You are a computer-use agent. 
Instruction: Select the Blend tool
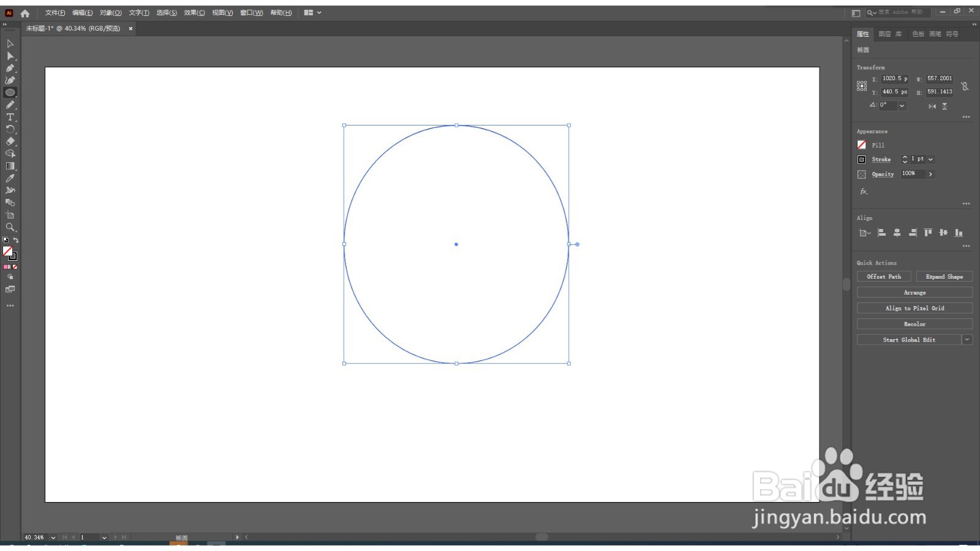[10, 203]
